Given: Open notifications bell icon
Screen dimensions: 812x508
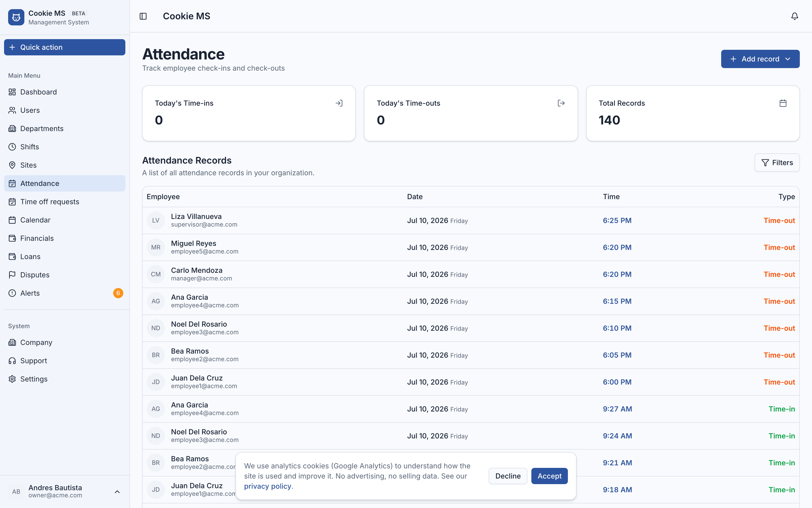Looking at the screenshot, I should coord(794,16).
